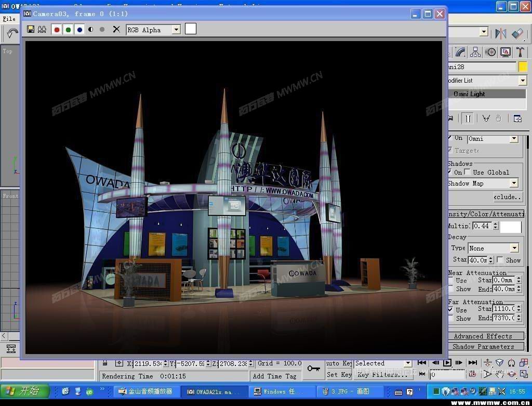
Task: Click the Multiplier spinner arrows
Action: [x=496, y=226]
